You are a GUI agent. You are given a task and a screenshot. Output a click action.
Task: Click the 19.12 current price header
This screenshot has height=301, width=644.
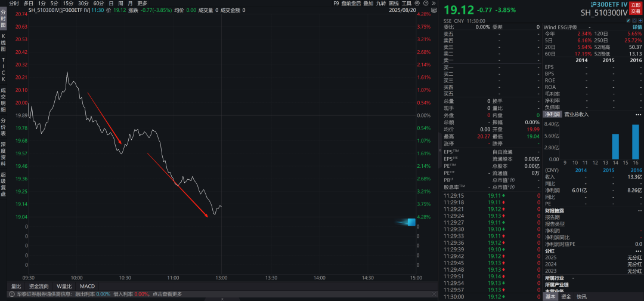pos(459,9)
